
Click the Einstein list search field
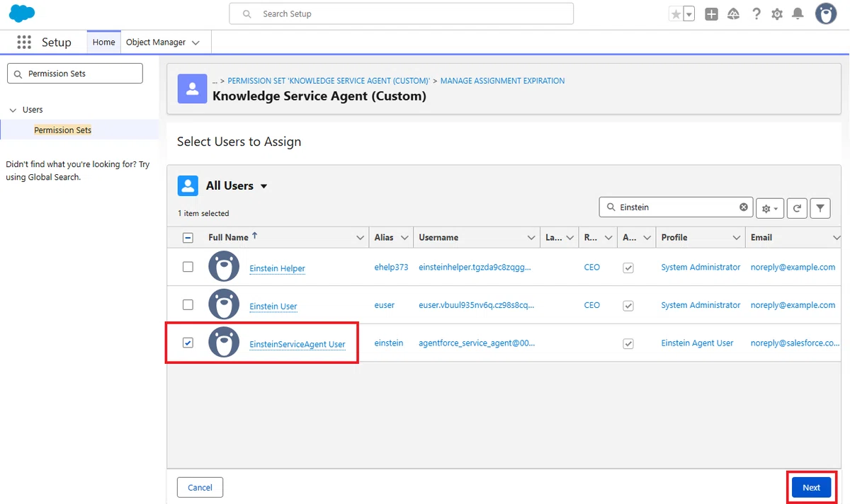point(676,207)
